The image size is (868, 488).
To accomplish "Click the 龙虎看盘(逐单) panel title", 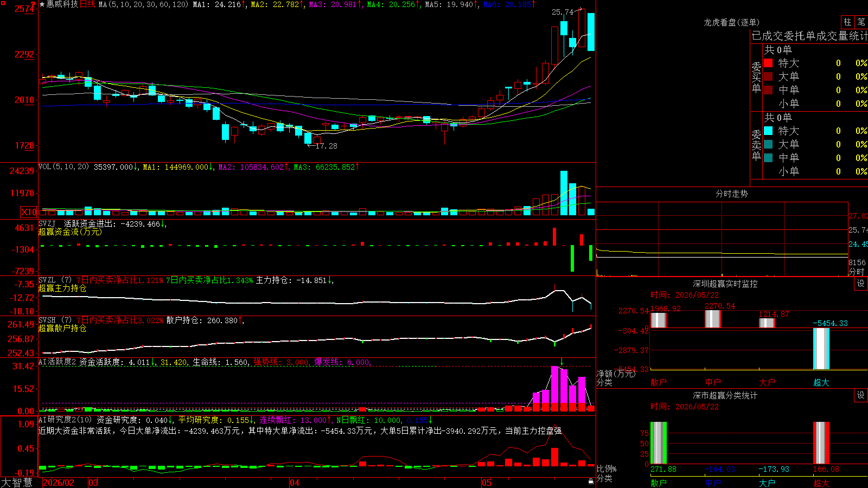I will (x=732, y=22).
